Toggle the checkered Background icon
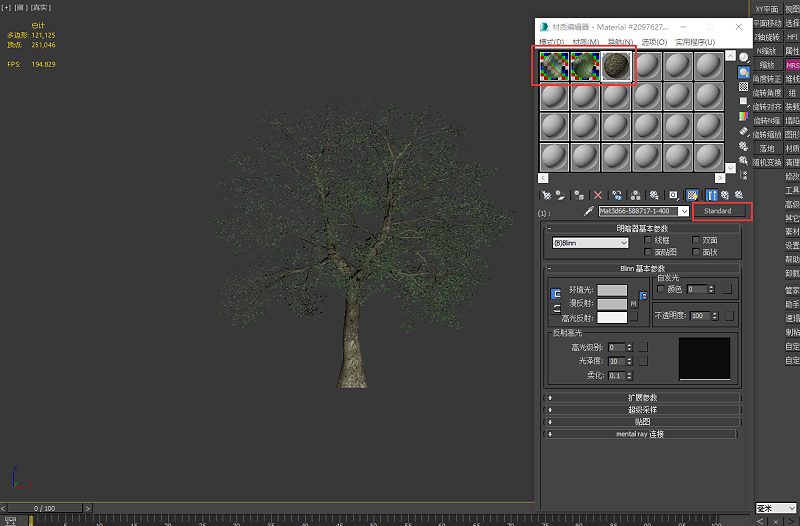The height and width of the screenshot is (526, 800). (x=744, y=87)
